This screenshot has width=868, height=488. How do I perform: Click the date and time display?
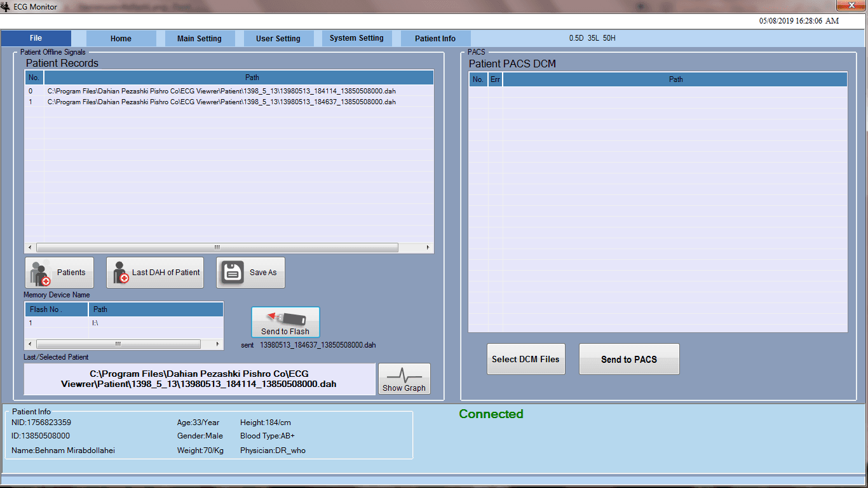click(799, 21)
